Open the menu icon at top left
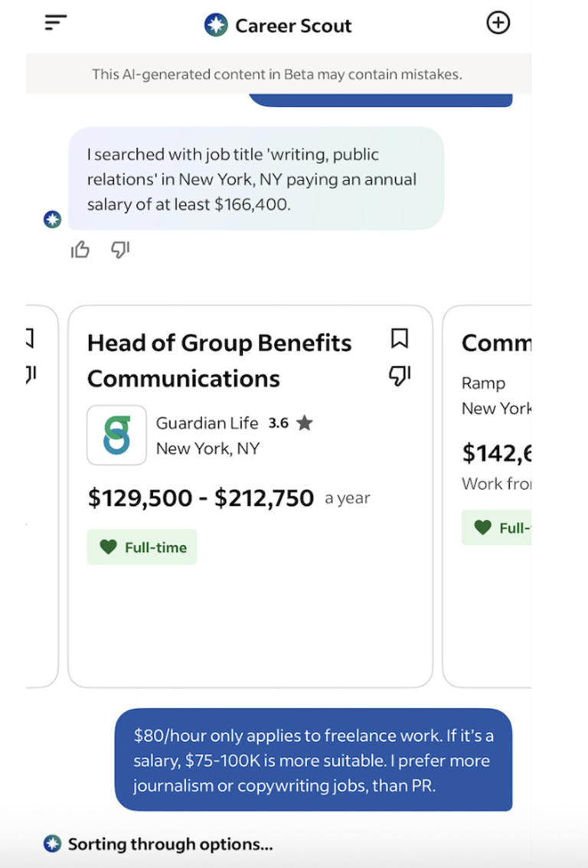This screenshot has height=868, width=588. coord(55,23)
